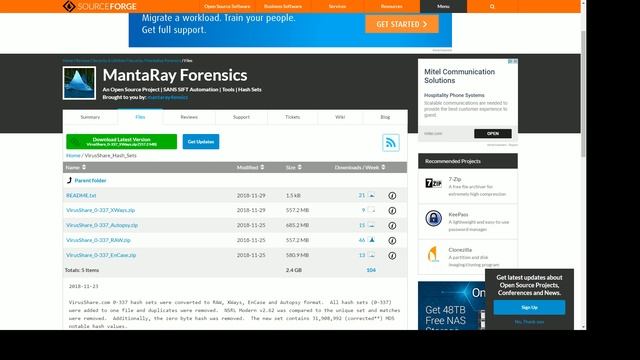Click the Get Updates button
This screenshot has width=640, height=360.
[201, 142]
